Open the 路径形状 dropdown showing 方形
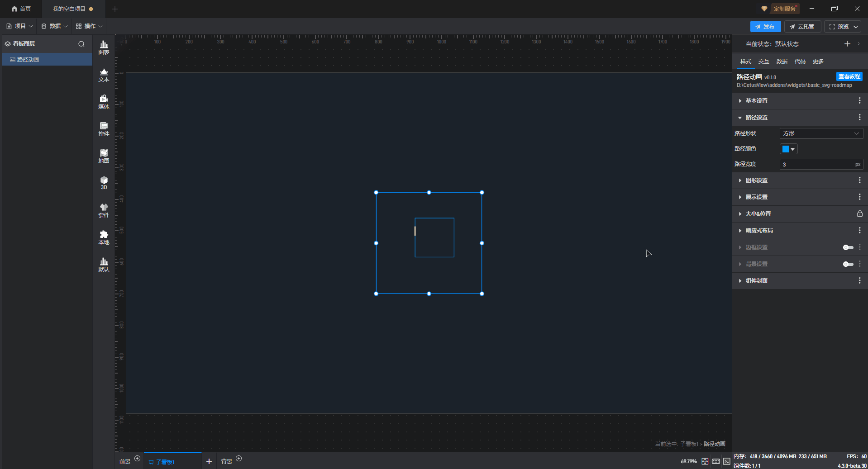This screenshot has width=868, height=469. 821,133
